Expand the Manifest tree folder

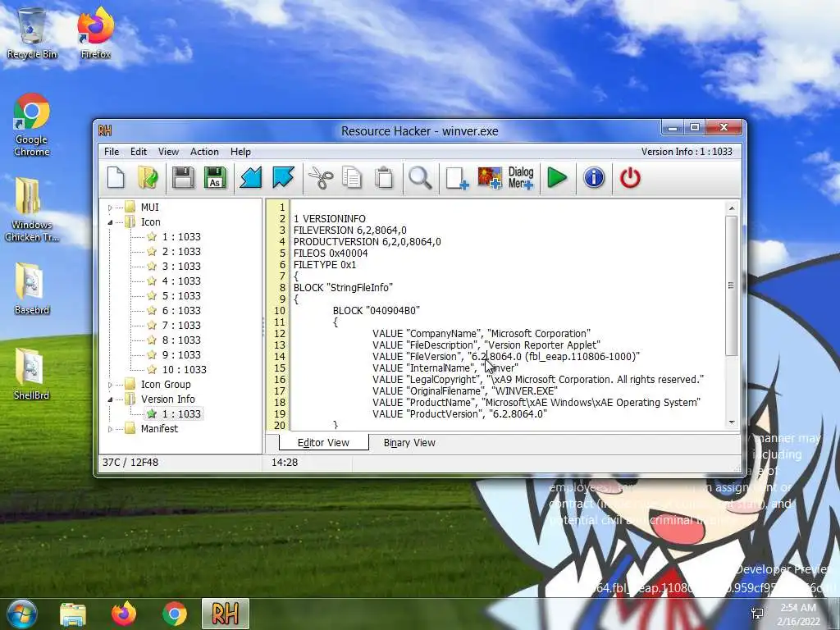pyautogui.click(x=110, y=429)
